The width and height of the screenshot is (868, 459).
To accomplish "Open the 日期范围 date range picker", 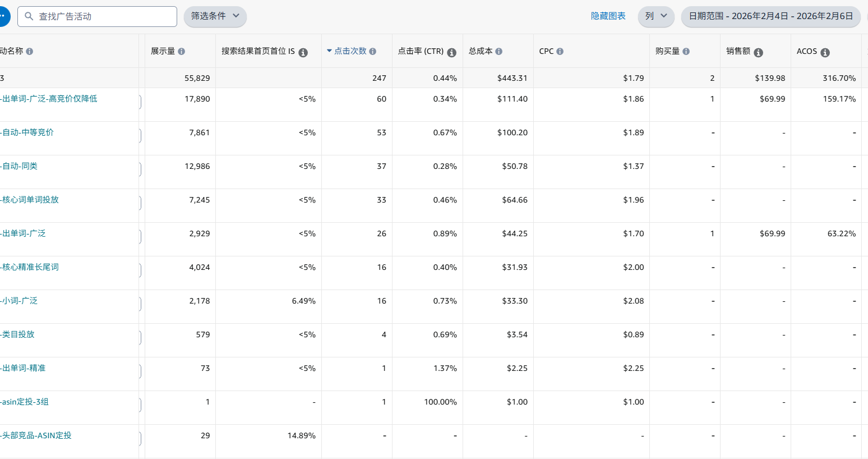I will (x=770, y=16).
